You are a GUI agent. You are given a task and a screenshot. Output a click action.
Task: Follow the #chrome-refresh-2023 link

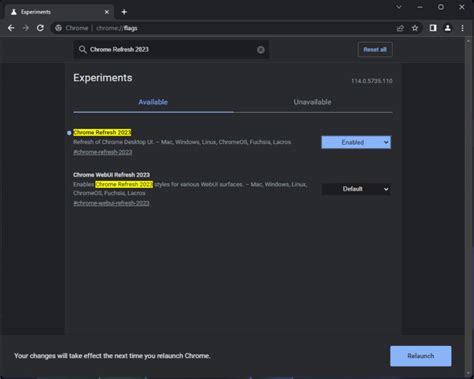(x=103, y=152)
